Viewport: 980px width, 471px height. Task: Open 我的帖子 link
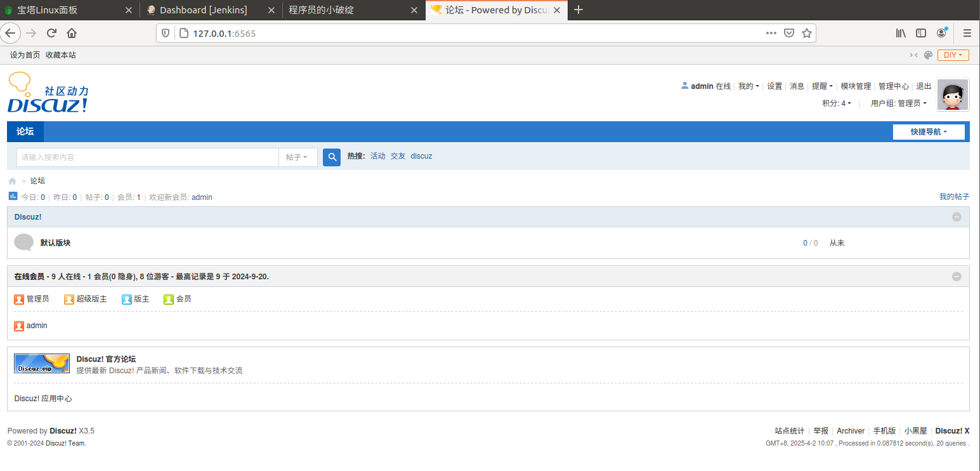(955, 197)
